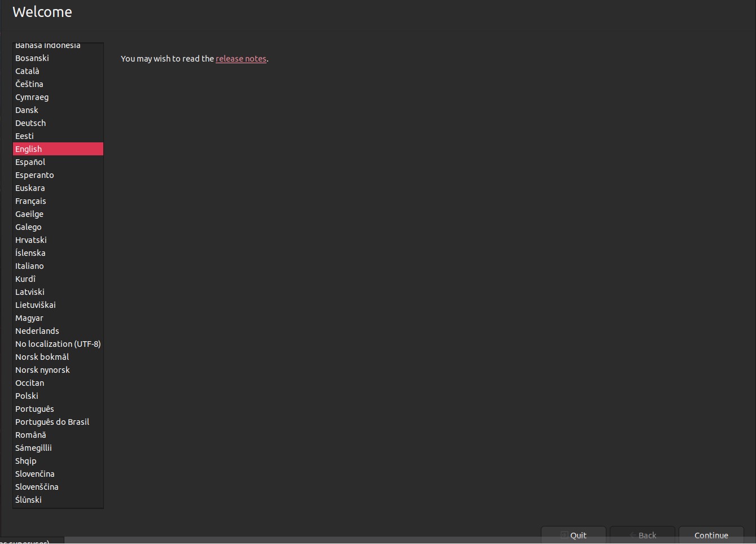This screenshot has width=756, height=544.
Task: Select Italiano from the list
Action: pos(29,266)
